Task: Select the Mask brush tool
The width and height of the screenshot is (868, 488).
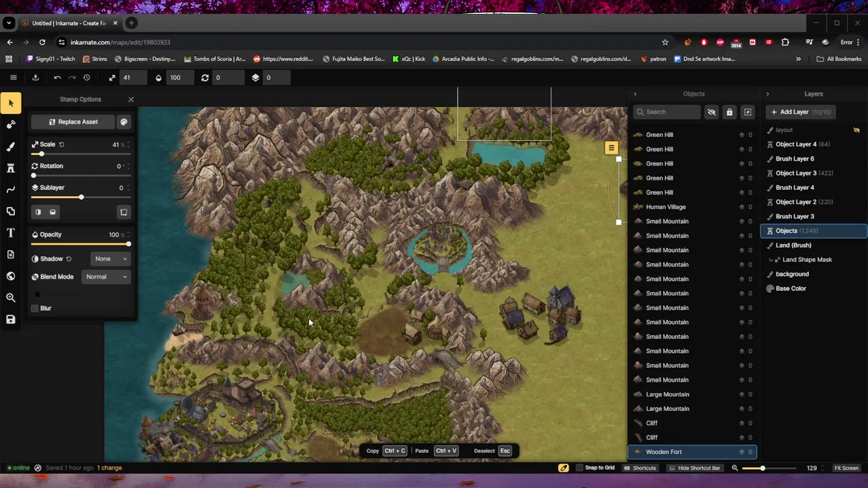Action: tap(11, 125)
